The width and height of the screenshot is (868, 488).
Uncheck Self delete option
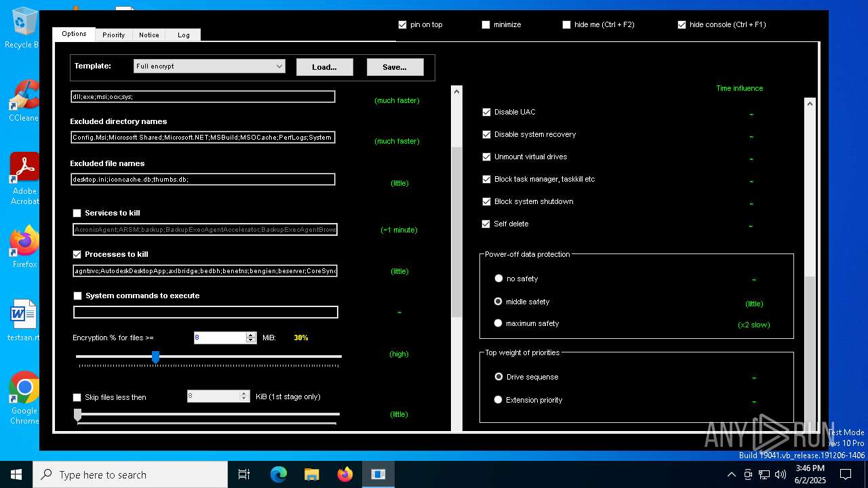coord(486,224)
